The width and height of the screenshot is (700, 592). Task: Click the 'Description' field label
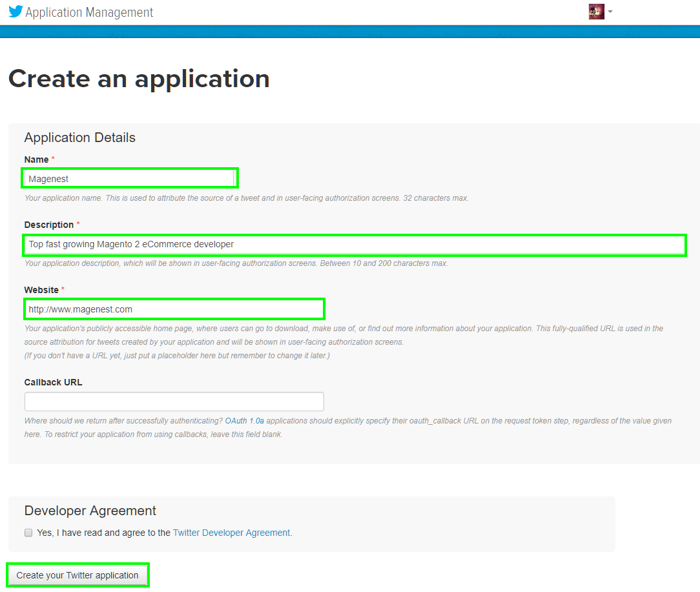pos(49,225)
